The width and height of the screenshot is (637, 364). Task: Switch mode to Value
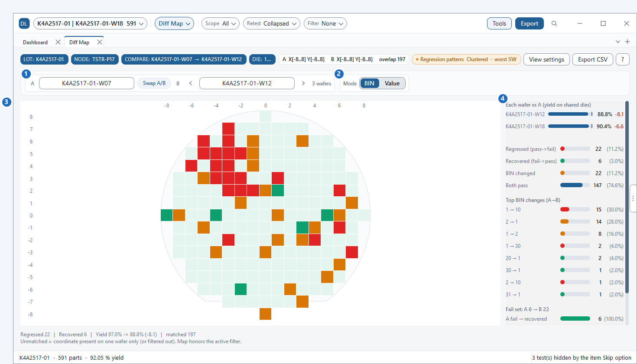coord(392,83)
